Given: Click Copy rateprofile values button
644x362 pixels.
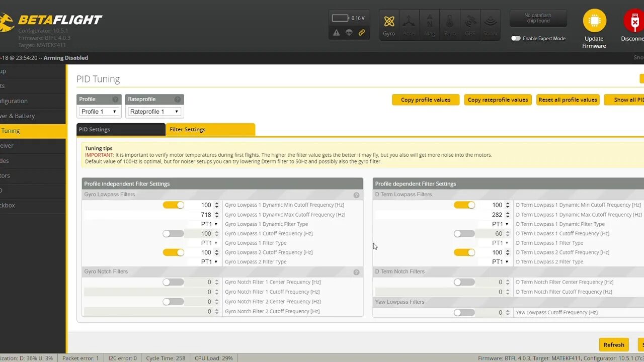Looking at the screenshot, I should 498,100.
